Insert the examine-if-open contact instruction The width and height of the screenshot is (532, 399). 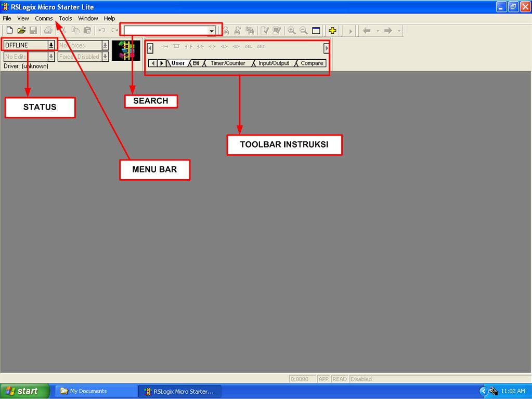point(200,47)
